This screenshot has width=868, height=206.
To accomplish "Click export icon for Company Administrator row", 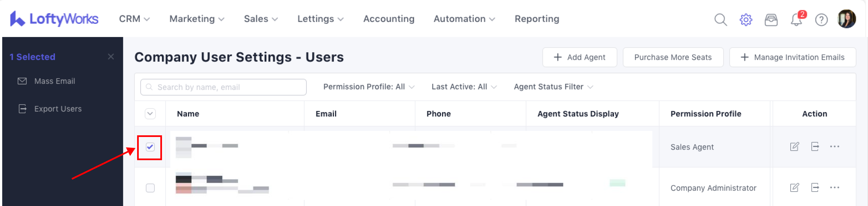I will pos(815,187).
